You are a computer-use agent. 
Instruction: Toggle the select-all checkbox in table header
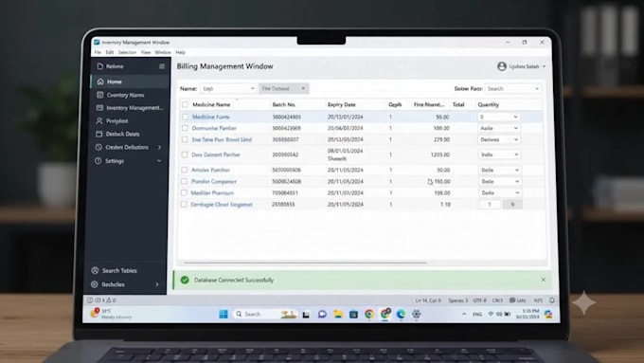click(186, 104)
